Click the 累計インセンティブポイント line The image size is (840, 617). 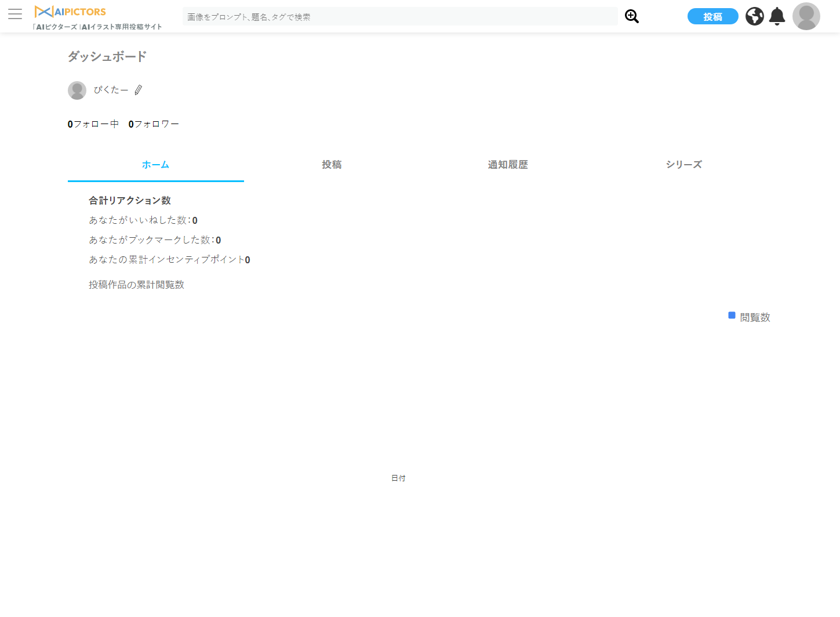click(x=169, y=260)
